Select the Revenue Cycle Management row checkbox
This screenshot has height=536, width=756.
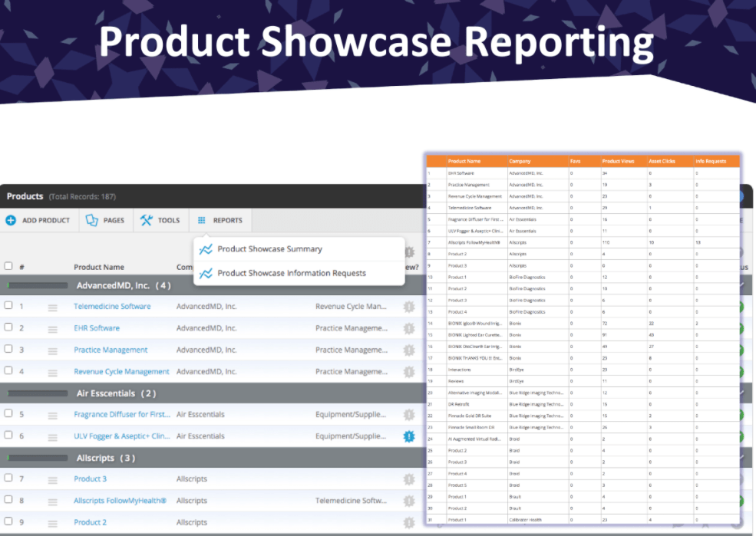[8, 370]
